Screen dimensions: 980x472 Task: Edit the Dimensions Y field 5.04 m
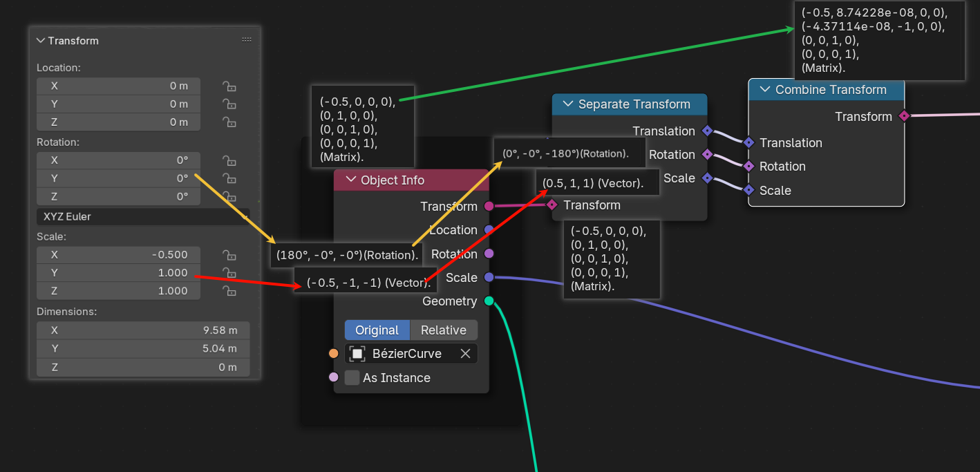(143, 348)
